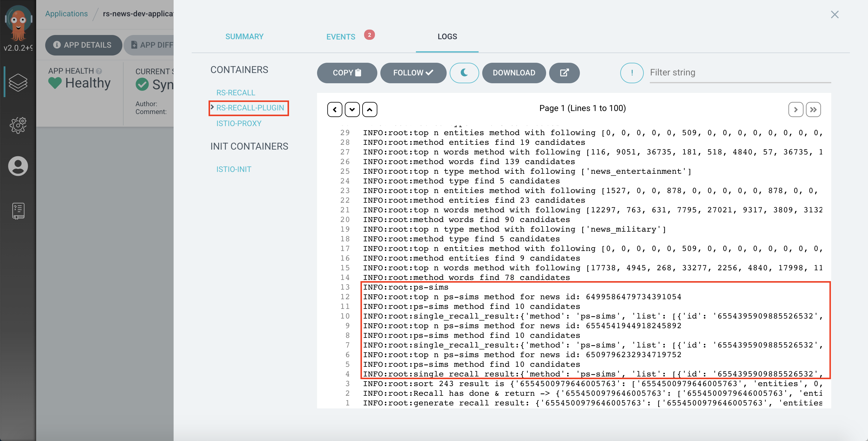The height and width of the screenshot is (441, 868).
Task: Toggle the inverse filter exclamation button
Action: (x=632, y=73)
